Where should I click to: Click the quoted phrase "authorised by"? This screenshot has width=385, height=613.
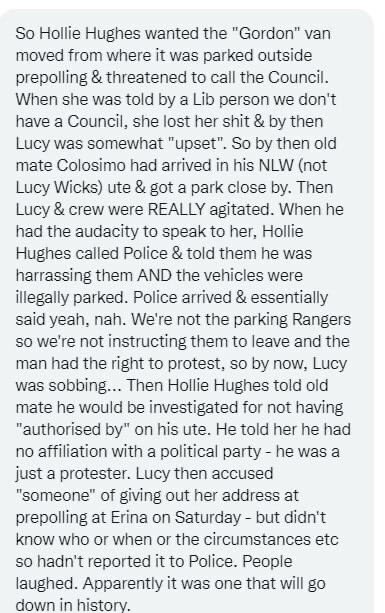pyautogui.click(x=73, y=429)
